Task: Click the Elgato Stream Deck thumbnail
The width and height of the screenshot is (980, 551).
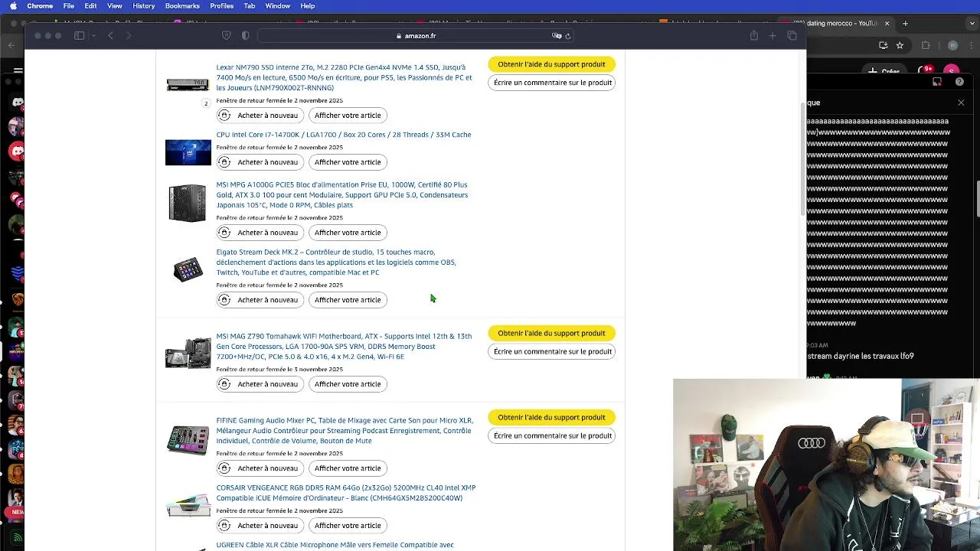Action: pyautogui.click(x=188, y=269)
